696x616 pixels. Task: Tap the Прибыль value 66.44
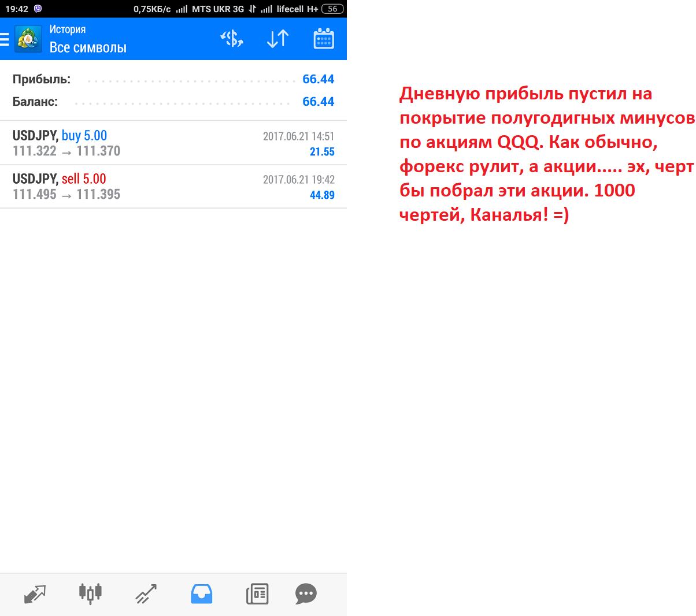click(x=319, y=79)
